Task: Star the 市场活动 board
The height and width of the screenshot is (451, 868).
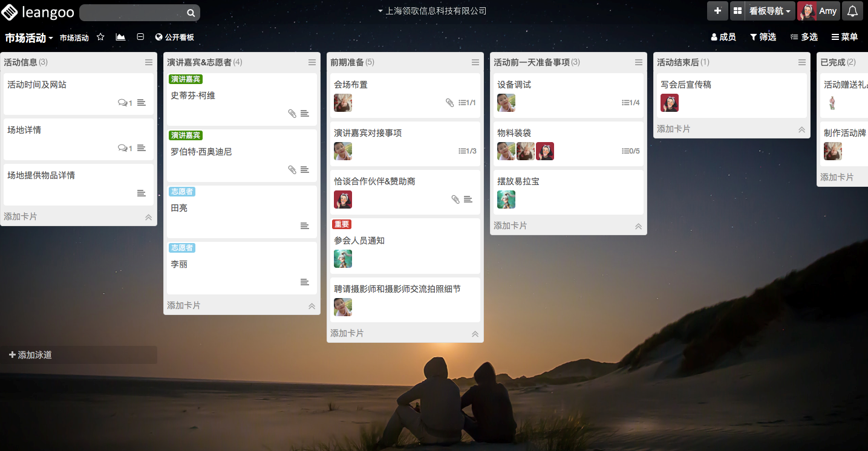Action: [100, 37]
